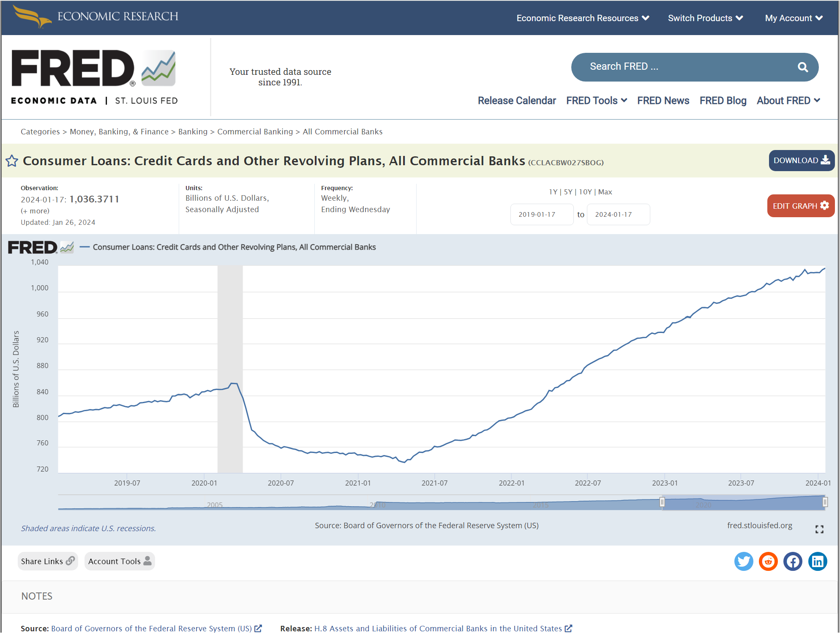840x633 pixels.
Task: Open Release Calendar page
Action: pos(517,101)
